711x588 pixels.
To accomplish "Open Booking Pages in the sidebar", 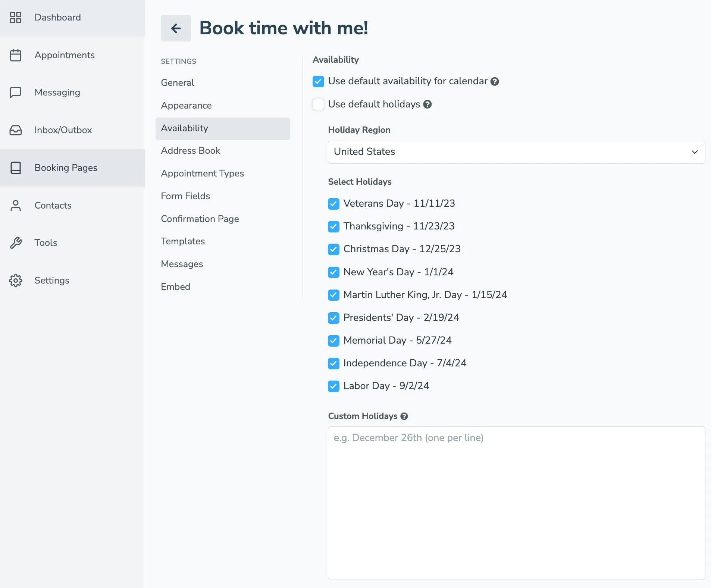I will tap(66, 168).
